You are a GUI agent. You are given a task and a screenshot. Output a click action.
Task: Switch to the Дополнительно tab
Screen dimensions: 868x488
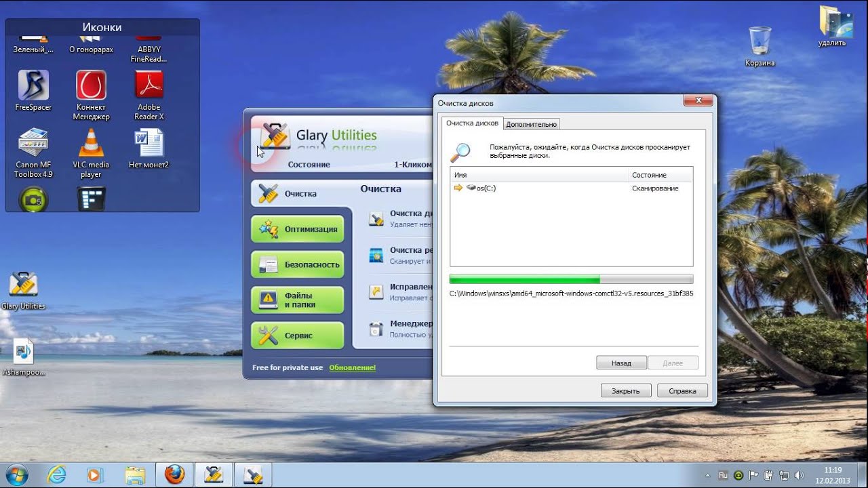pyautogui.click(x=532, y=124)
